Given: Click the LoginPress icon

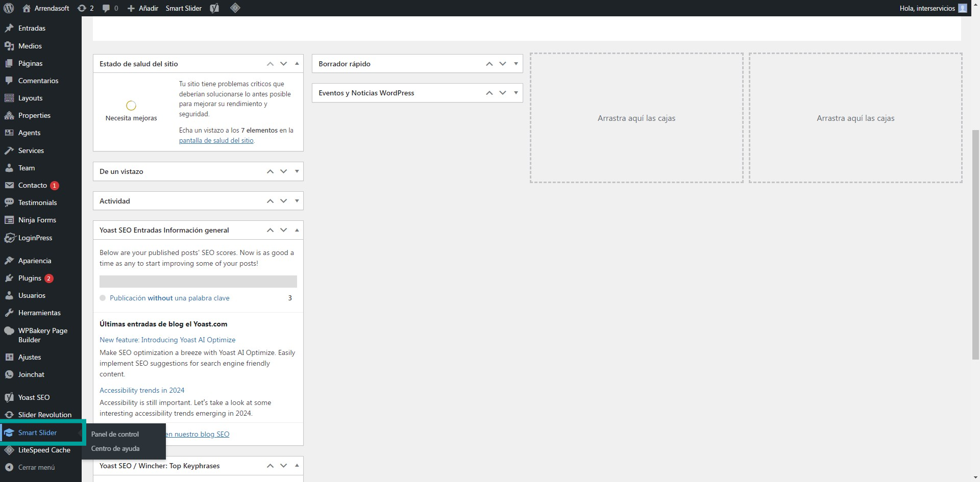Looking at the screenshot, I should point(9,238).
